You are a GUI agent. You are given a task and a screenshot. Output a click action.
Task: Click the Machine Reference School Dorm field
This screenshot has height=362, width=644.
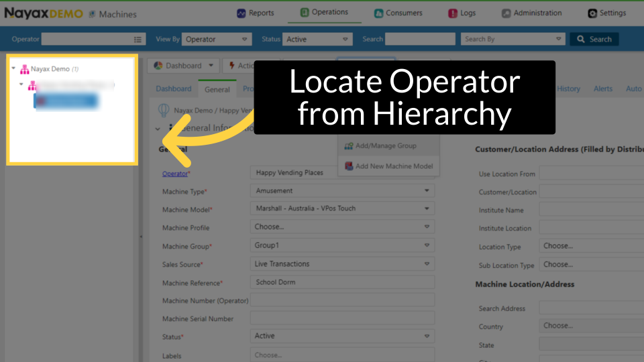tap(342, 282)
